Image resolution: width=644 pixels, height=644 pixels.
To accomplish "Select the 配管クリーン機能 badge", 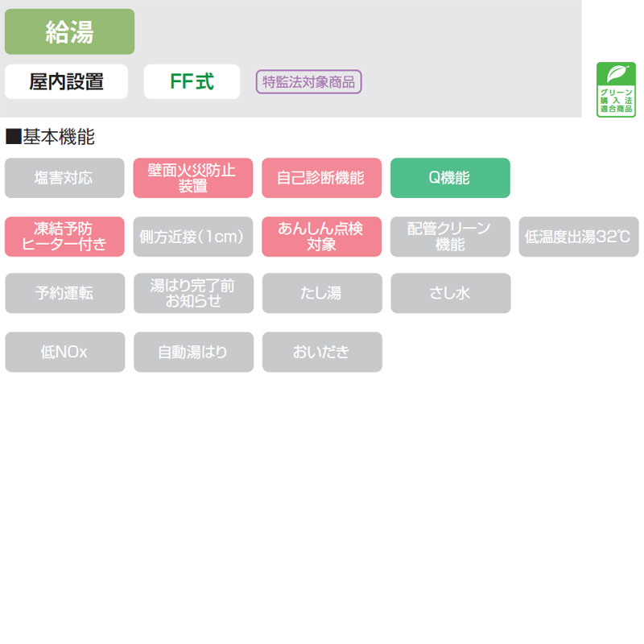I will tap(450, 237).
